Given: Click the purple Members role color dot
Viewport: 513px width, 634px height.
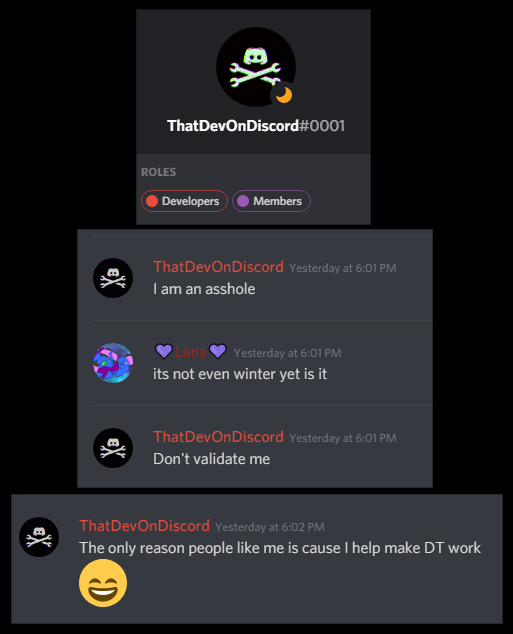Looking at the screenshot, I should 243,201.
